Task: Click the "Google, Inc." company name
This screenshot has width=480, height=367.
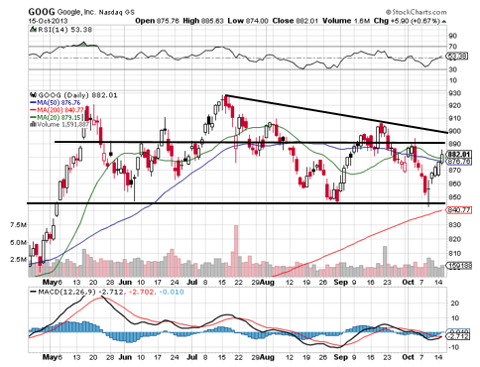Action: tap(76, 12)
